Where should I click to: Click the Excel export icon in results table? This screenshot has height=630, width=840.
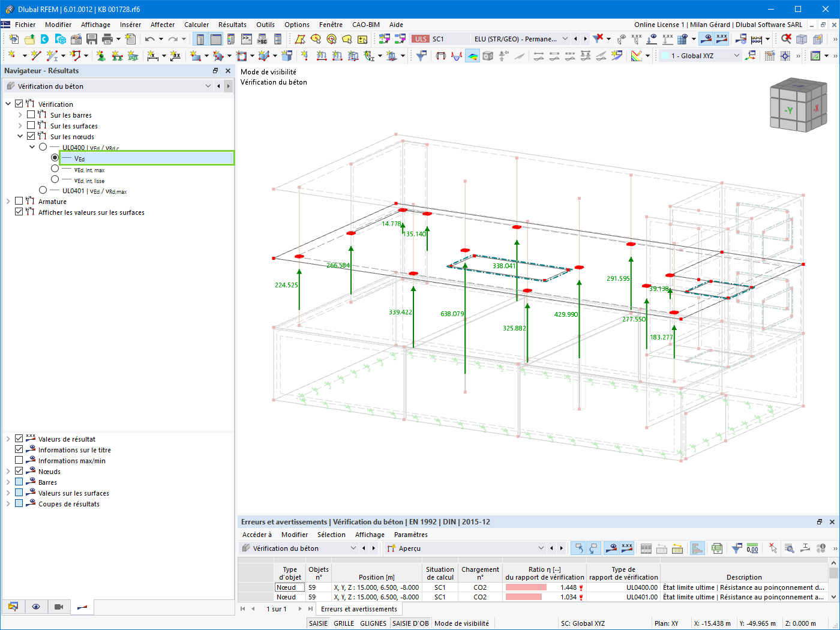coord(716,548)
